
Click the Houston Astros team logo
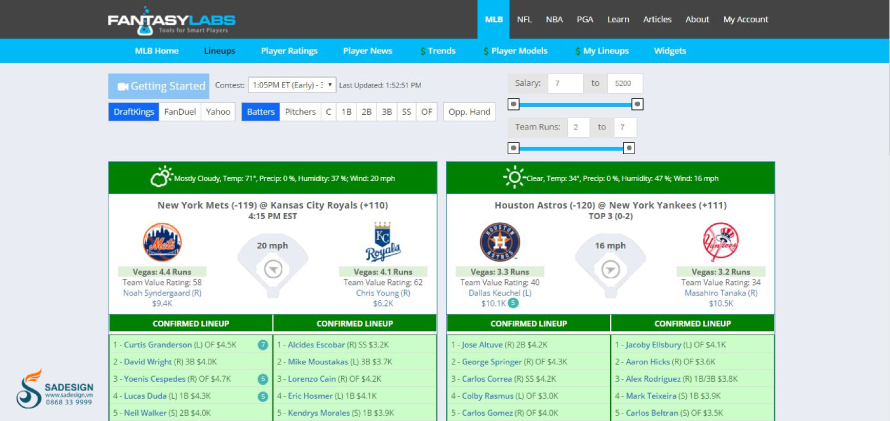[x=500, y=242]
